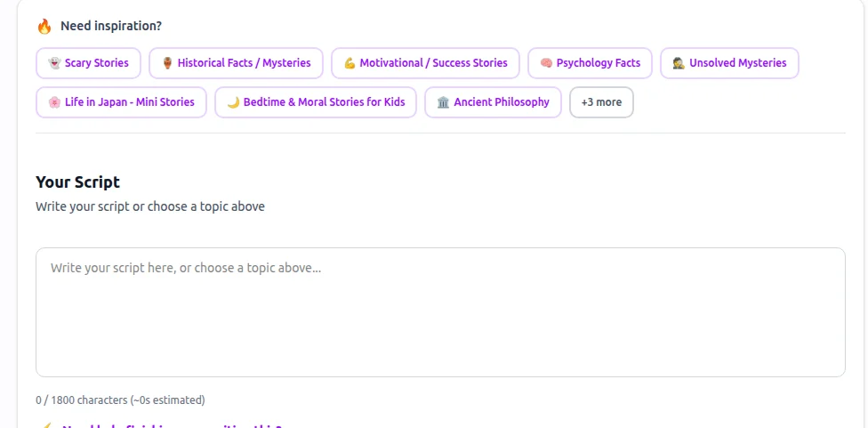868x428 pixels.
Task: Pick Motivational / Success Stories topic
Action: pyautogui.click(x=425, y=63)
